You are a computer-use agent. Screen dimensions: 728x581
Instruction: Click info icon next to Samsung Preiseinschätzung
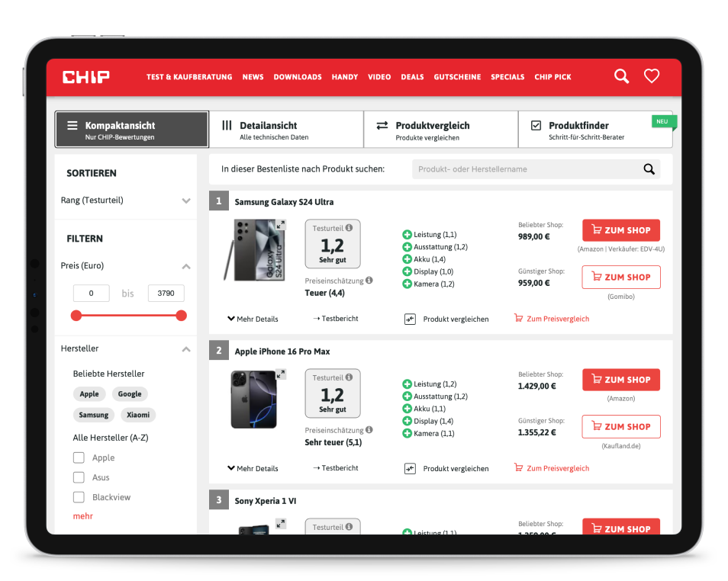[x=369, y=281]
